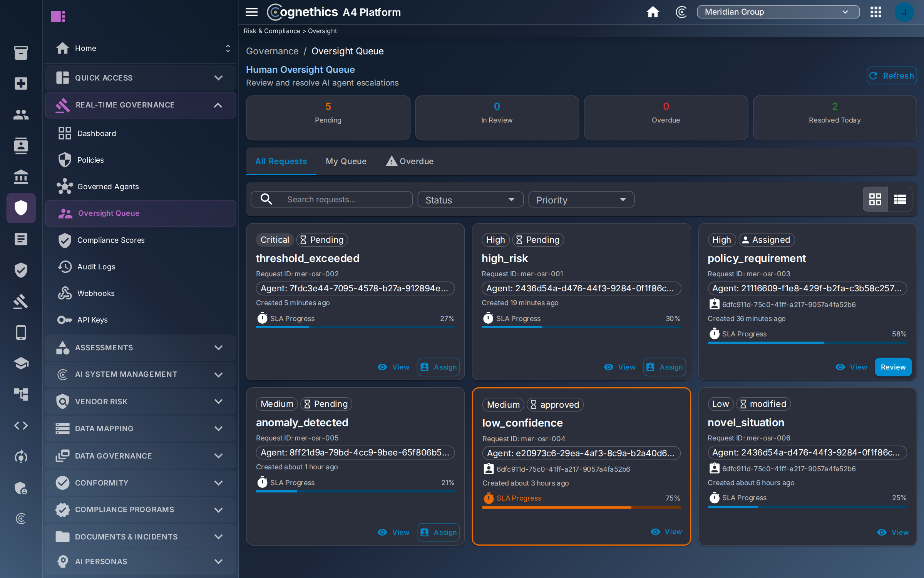Assign the high_risk request
Image resolution: width=924 pixels, height=578 pixels.
pyautogui.click(x=665, y=367)
